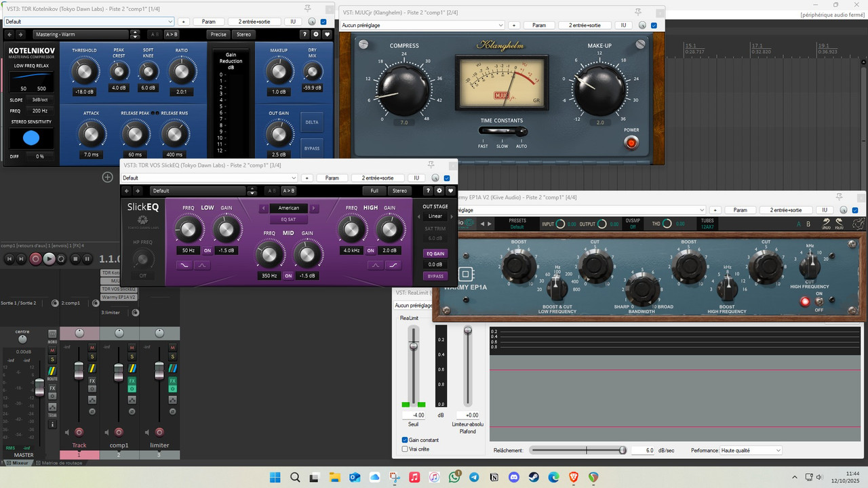Toggle transport repeat loop button
This screenshot has height=488, width=868.
pos(62,258)
